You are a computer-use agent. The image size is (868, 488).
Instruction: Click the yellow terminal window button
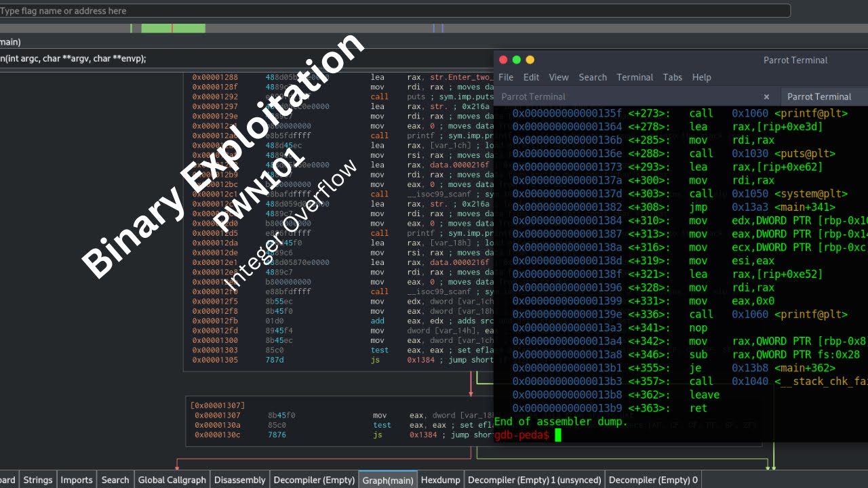530,60
